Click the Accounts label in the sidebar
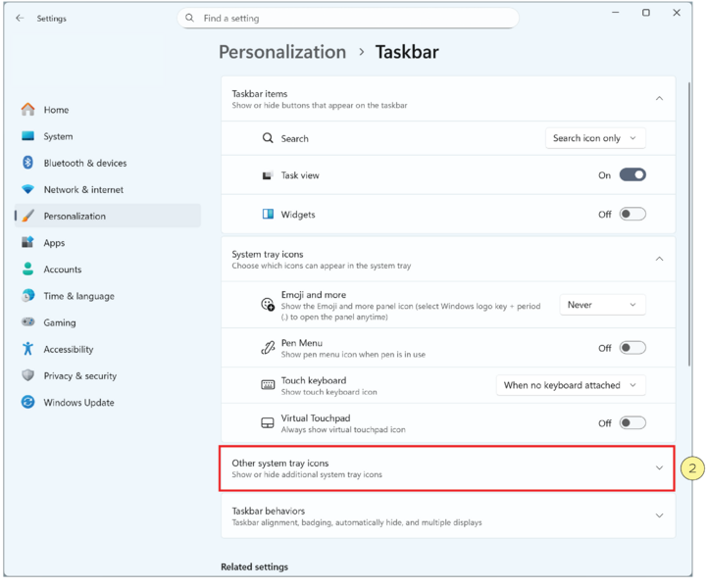 [63, 269]
